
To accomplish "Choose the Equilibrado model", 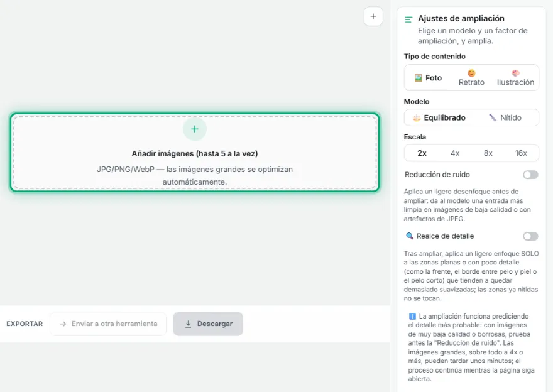I will (439, 117).
